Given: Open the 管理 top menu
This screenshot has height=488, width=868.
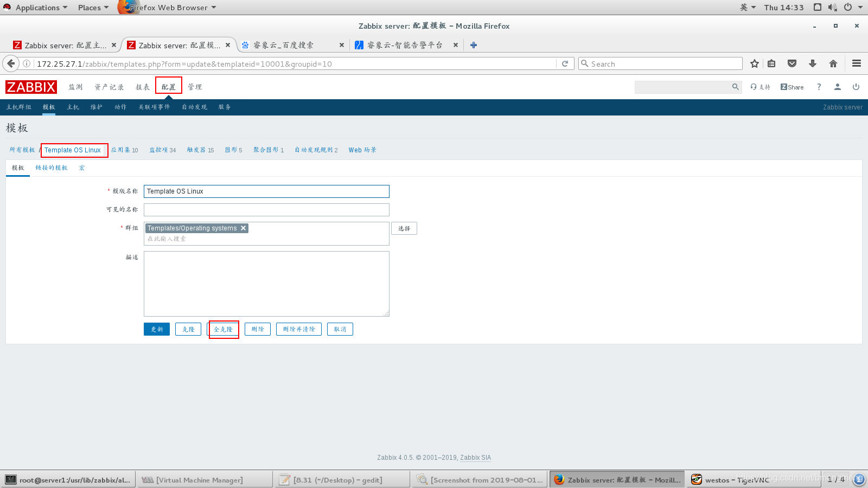Looking at the screenshot, I should click(x=195, y=87).
